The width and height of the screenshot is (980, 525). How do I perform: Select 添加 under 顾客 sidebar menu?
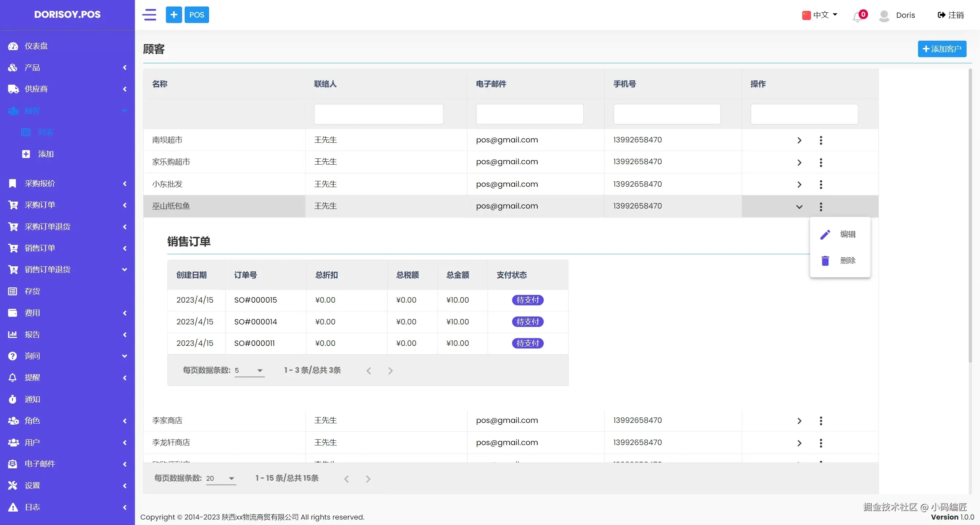tap(46, 154)
